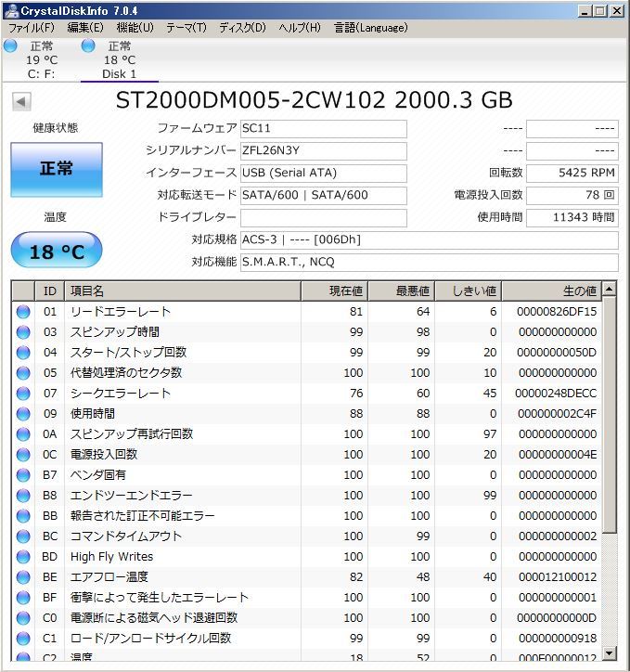Click status icon of row BD High Fly Writes
The height and width of the screenshot is (672, 630).
pyautogui.click(x=23, y=557)
